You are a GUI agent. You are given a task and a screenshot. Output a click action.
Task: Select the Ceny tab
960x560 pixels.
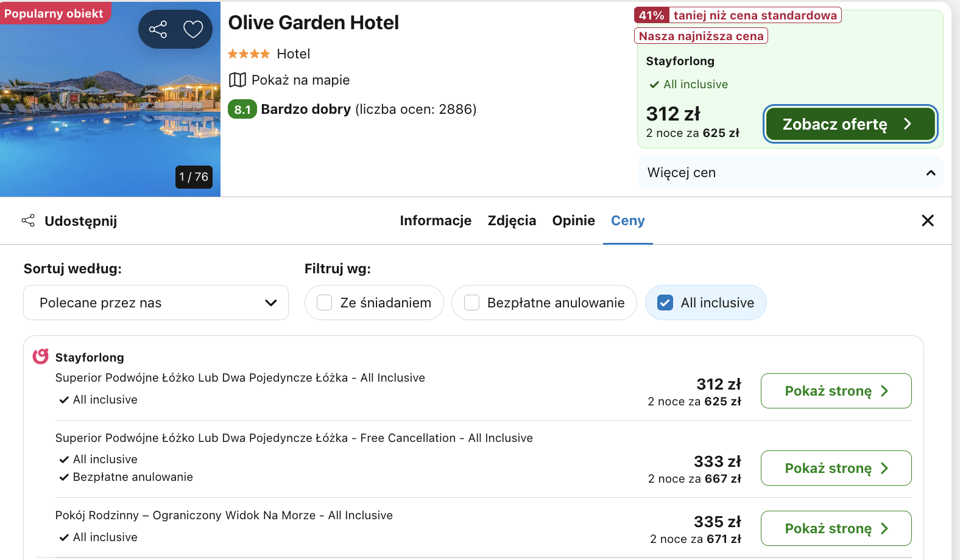tap(627, 220)
